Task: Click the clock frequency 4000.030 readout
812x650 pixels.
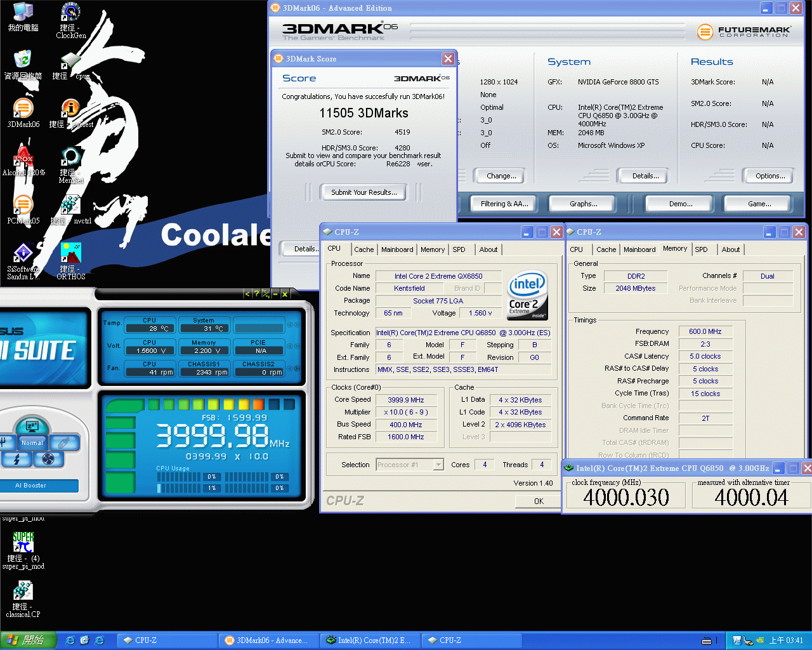Action: click(x=626, y=498)
